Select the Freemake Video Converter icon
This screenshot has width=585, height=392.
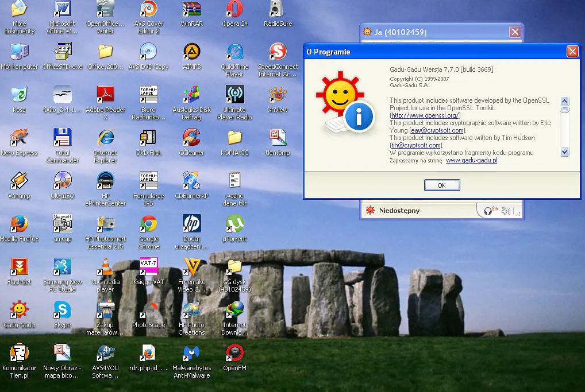click(x=192, y=275)
